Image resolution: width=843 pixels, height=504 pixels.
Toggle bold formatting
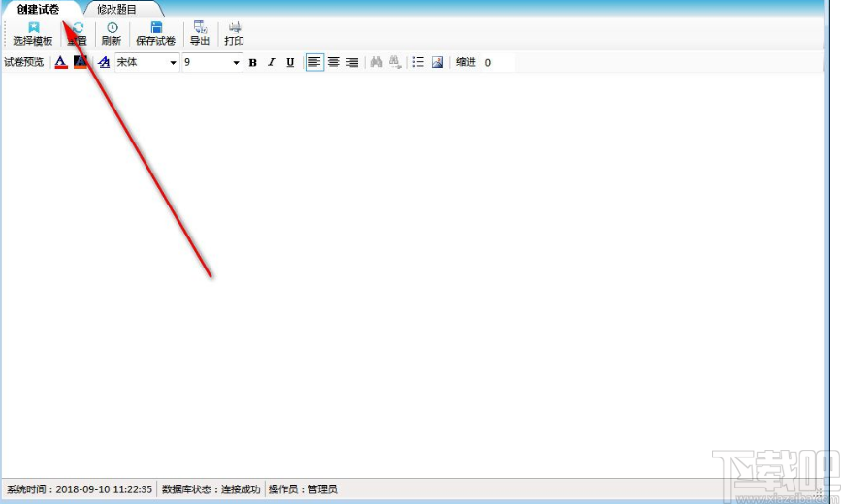252,62
